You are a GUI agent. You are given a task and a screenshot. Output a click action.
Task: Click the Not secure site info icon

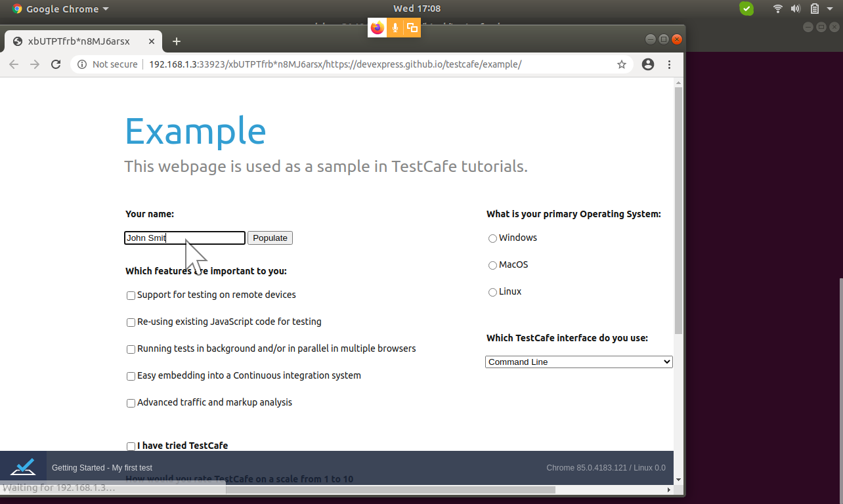(x=82, y=64)
